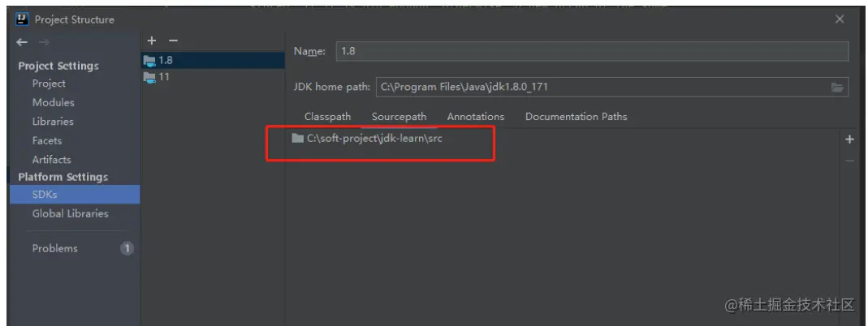Image resolution: width=868 pixels, height=326 pixels.
Task: Switch to the Classpath tab
Action: (x=328, y=117)
